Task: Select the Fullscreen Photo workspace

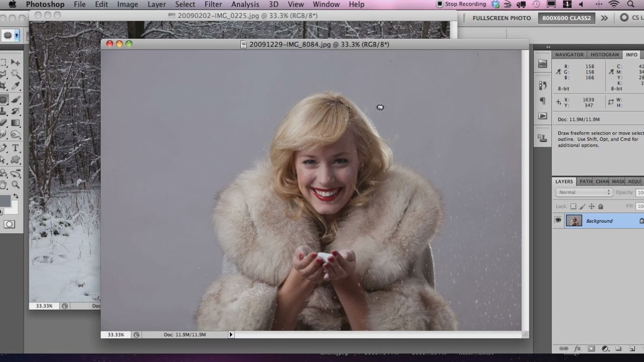Action: [x=502, y=18]
